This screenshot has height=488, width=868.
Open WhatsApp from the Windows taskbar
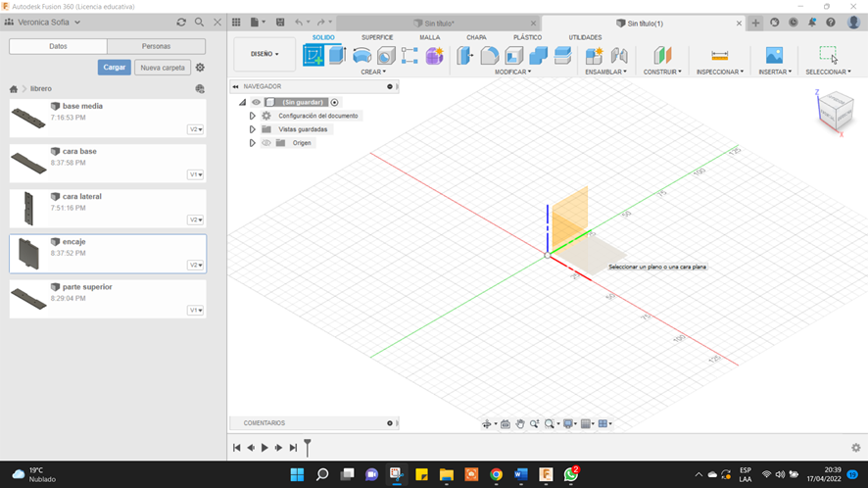[x=571, y=474]
